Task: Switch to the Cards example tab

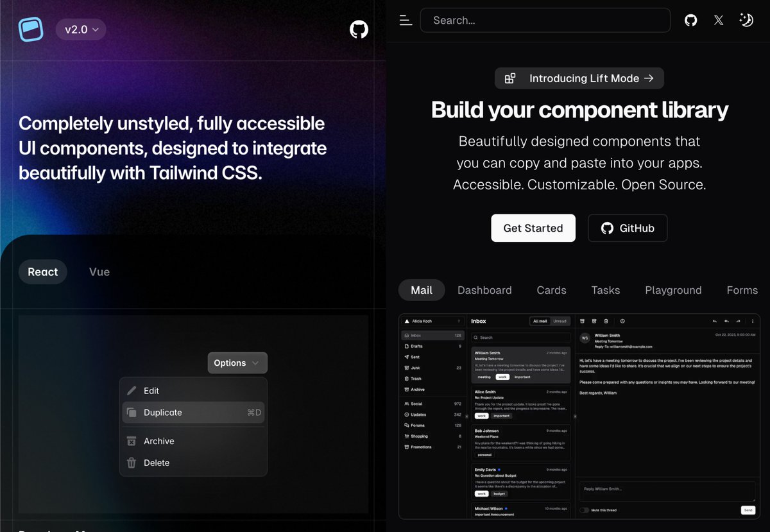Action: [x=552, y=290]
